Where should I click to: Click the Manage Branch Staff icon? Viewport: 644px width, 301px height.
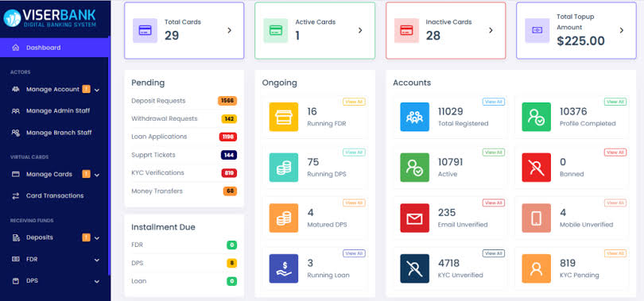[x=16, y=133]
